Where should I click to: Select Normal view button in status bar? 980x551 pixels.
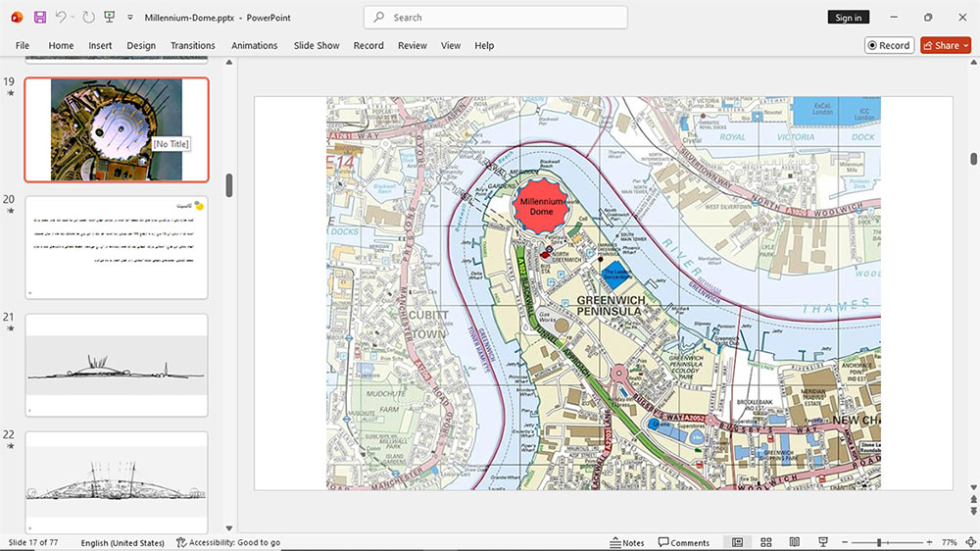click(x=738, y=542)
